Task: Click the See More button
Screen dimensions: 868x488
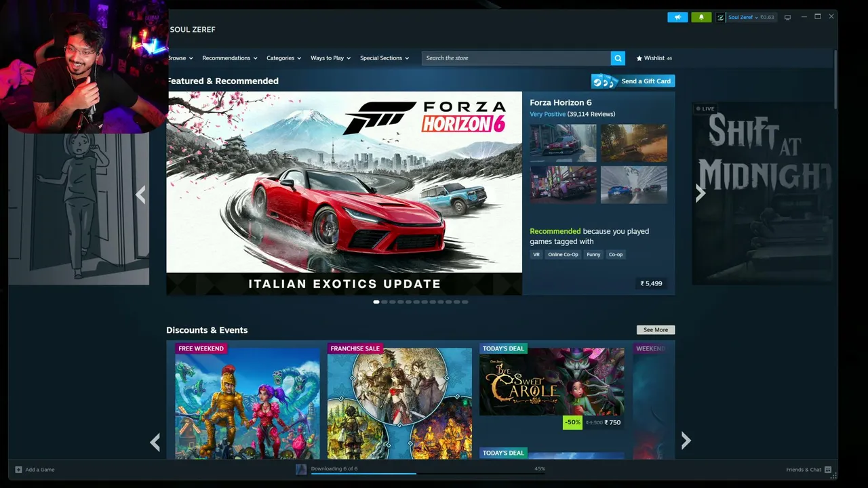Action: pos(656,330)
